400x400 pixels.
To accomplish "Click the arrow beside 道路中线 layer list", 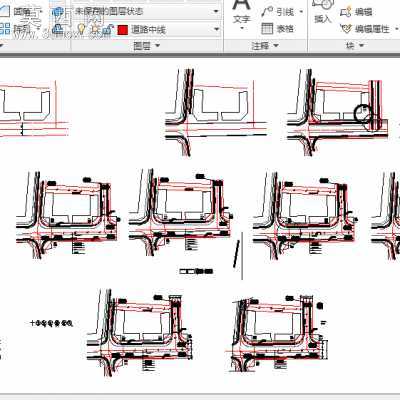I will [x=217, y=29].
